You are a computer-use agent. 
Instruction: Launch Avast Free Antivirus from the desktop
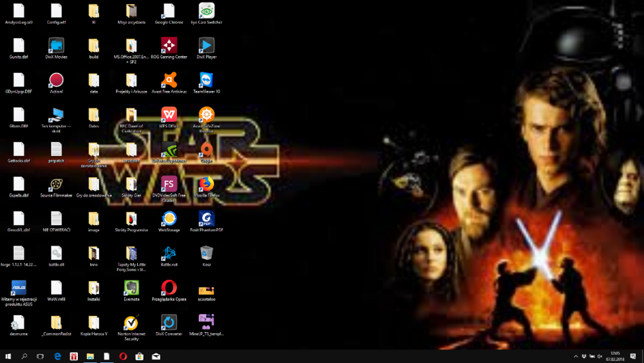coord(169,81)
